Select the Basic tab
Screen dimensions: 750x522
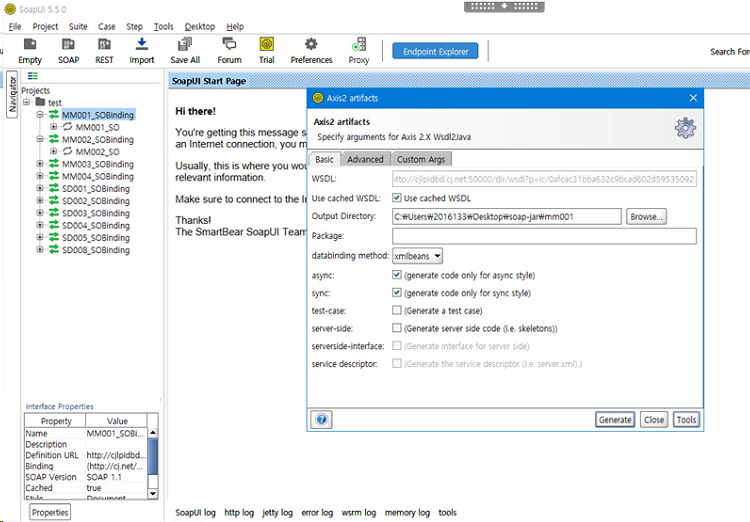324,159
